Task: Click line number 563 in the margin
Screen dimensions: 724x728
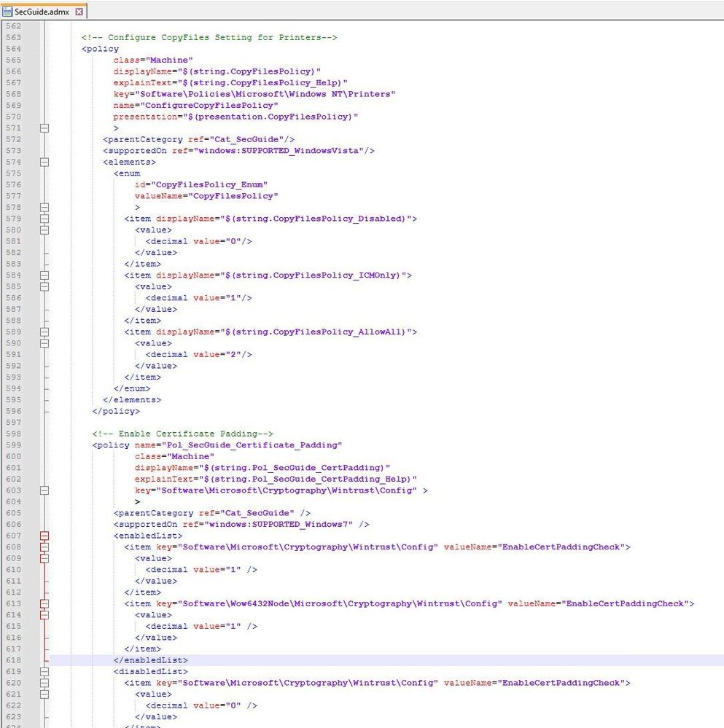Action: tap(13, 38)
